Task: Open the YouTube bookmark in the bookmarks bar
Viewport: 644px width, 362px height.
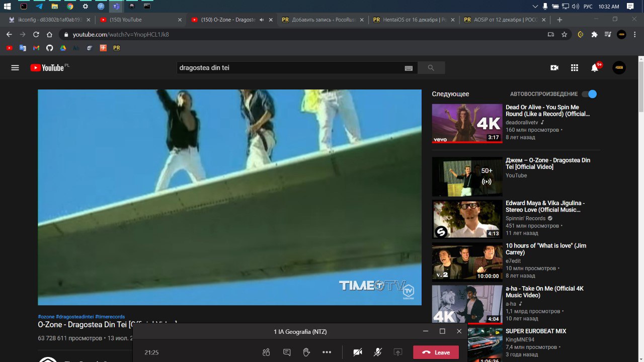Action: pos(9,48)
